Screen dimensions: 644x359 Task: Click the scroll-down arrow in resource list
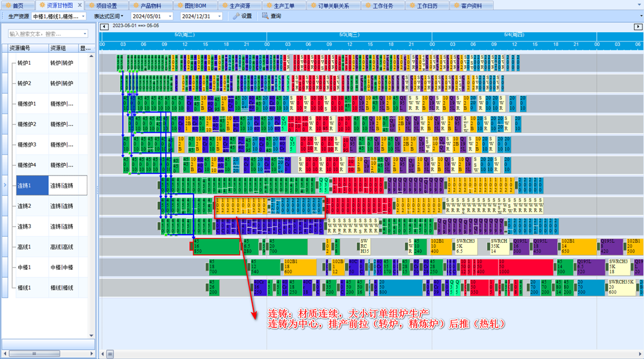[91, 336]
